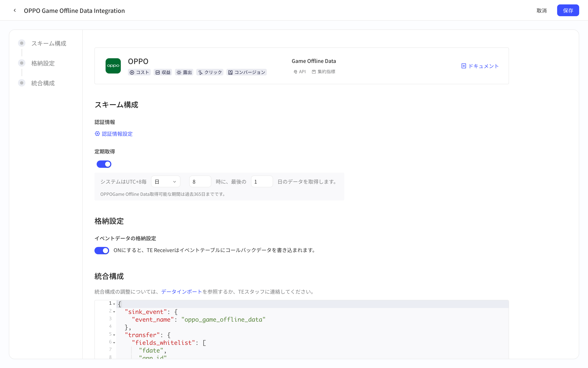This screenshot has height=368, width=588.
Task: Open the 認証情報設定 credentials settings link
Action: [x=117, y=134]
